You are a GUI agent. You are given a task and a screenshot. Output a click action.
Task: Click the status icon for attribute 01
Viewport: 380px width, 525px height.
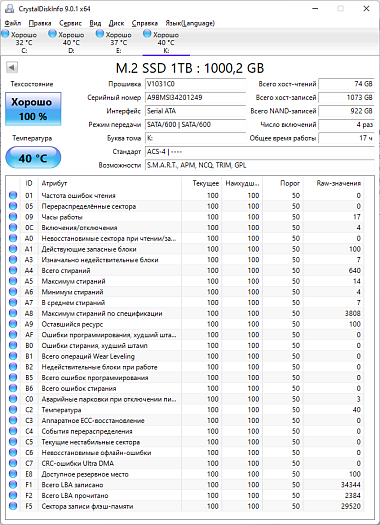point(13,196)
